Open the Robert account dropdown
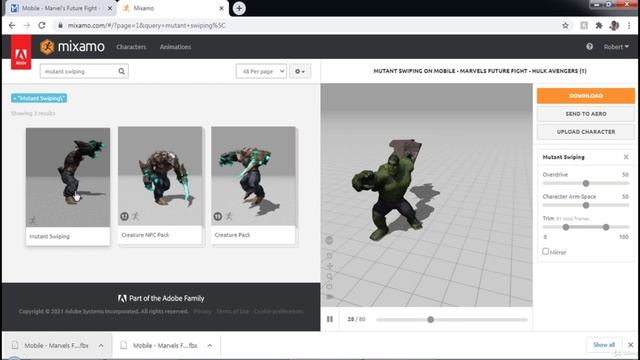The width and height of the screenshot is (640, 360). pos(616,47)
